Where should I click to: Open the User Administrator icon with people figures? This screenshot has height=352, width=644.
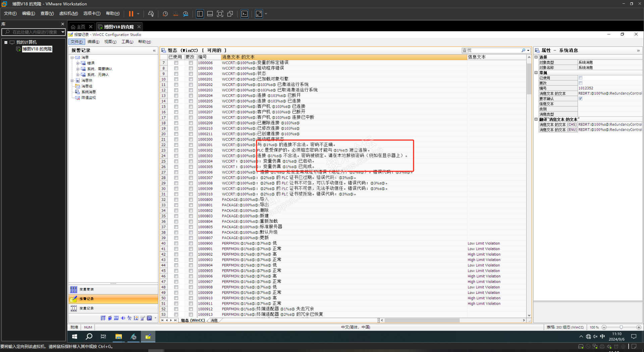pyautogui.click(x=110, y=318)
